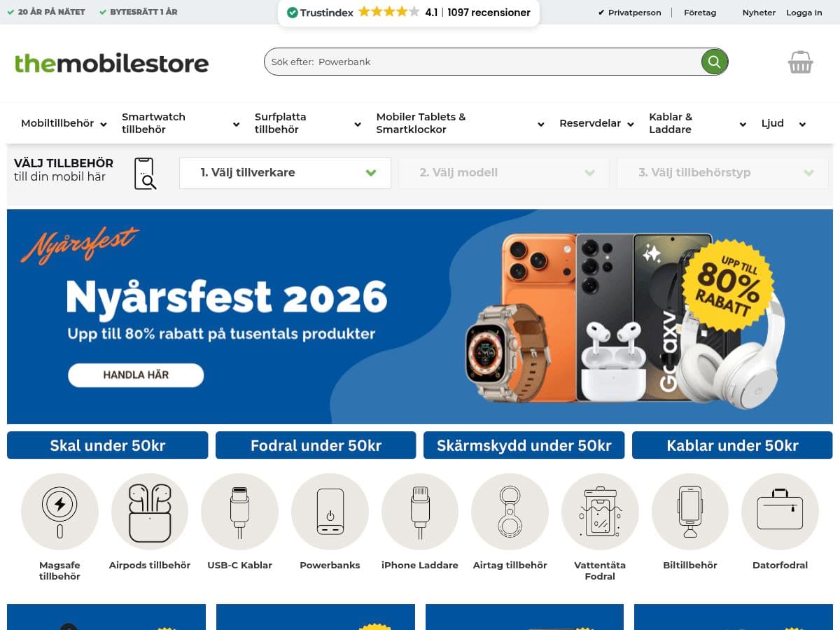Open Airpods tillbehör category icon

coord(150,512)
